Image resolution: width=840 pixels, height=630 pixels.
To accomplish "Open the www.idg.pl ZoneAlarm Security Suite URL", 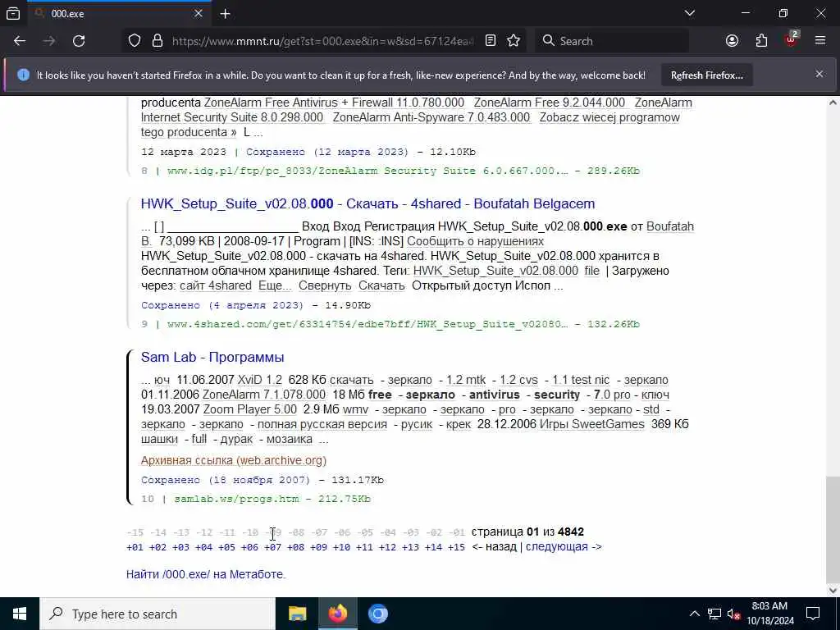I will (x=367, y=171).
